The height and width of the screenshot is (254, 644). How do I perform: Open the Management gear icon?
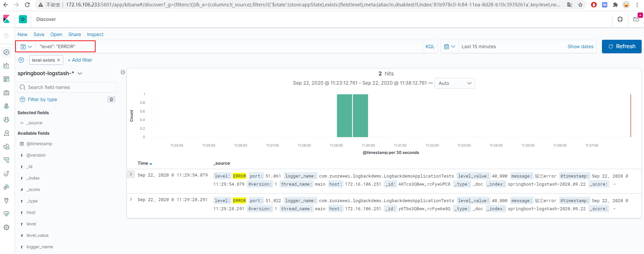pyautogui.click(x=6, y=227)
